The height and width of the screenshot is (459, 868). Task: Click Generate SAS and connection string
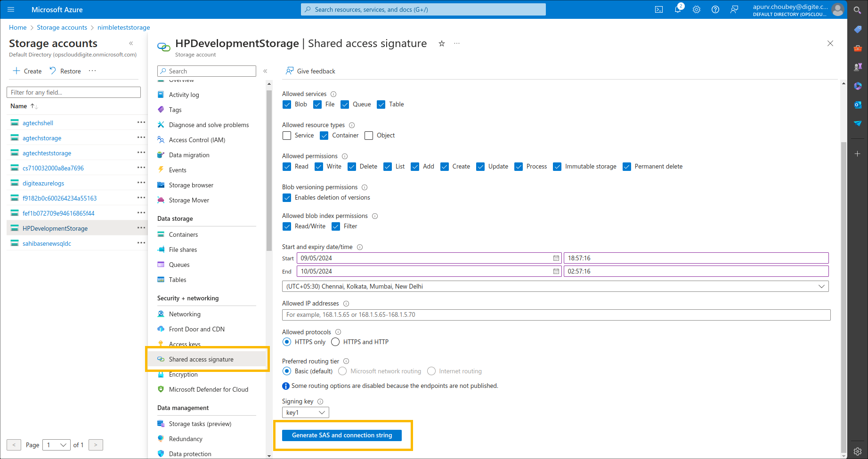pyautogui.click(x=341, y=435)
